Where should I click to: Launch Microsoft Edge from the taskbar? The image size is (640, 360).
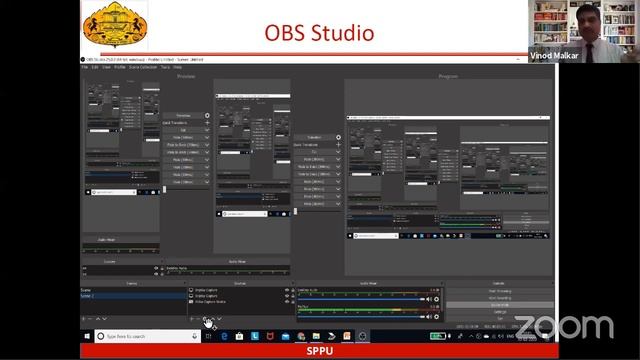coord(224,336)
